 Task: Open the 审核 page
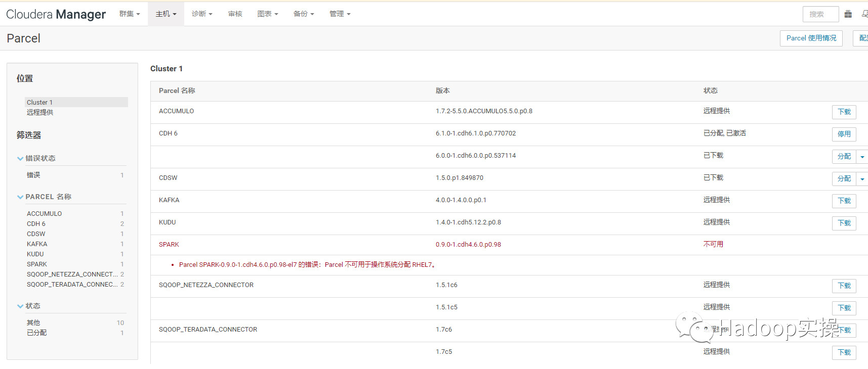[235, 14]
